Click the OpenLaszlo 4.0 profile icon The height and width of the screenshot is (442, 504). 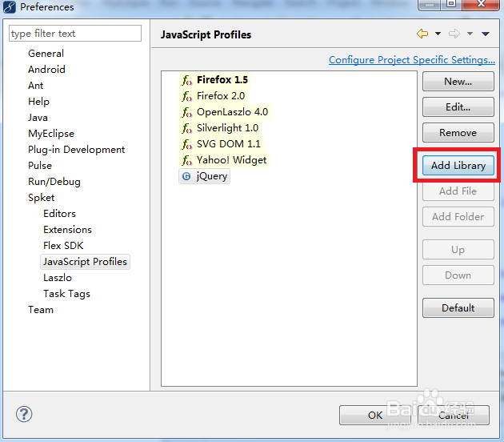pos(186,112)
